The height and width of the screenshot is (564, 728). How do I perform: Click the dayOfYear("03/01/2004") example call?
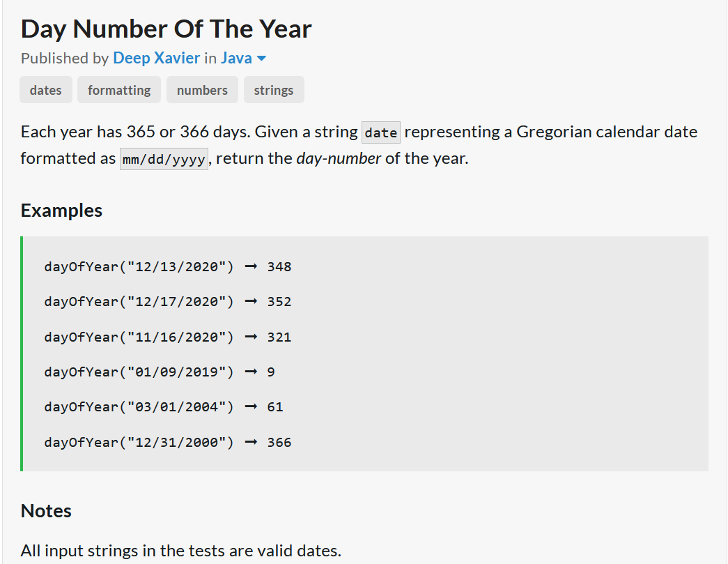(139, 407)
